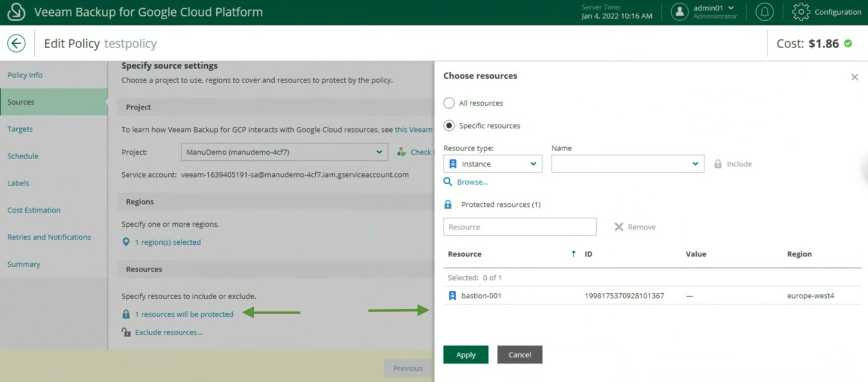Click the Previous button
Screen dimensions: 868x382
pos(408,368)
